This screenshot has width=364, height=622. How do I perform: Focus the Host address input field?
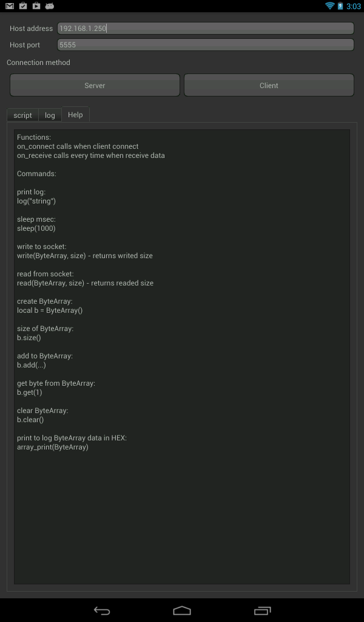pos(205,29)
